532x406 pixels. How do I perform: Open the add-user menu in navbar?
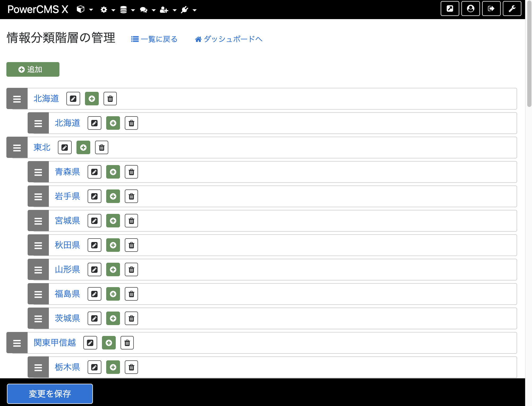coord(168,10)
